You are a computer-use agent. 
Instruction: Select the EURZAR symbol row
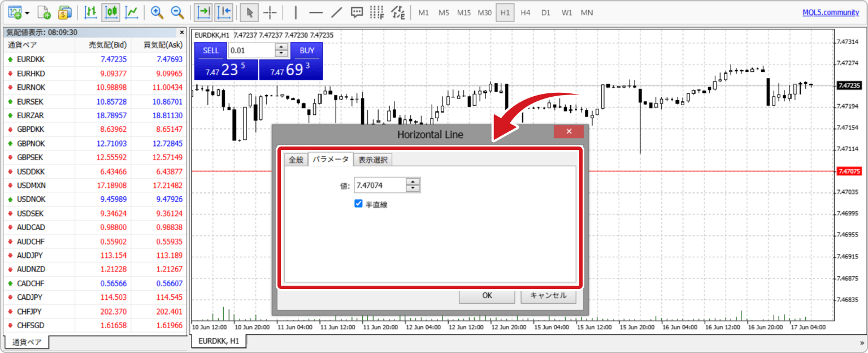click(x=95, y=115)
